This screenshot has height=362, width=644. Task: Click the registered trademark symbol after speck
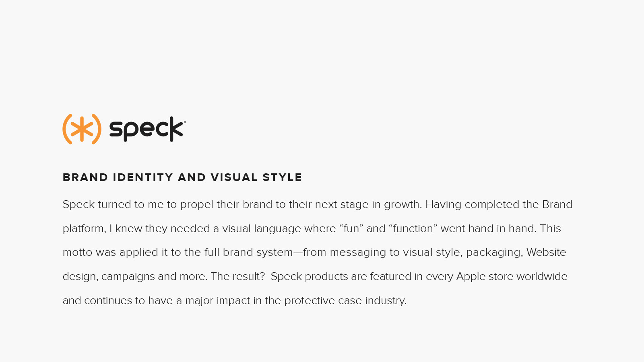185,122
